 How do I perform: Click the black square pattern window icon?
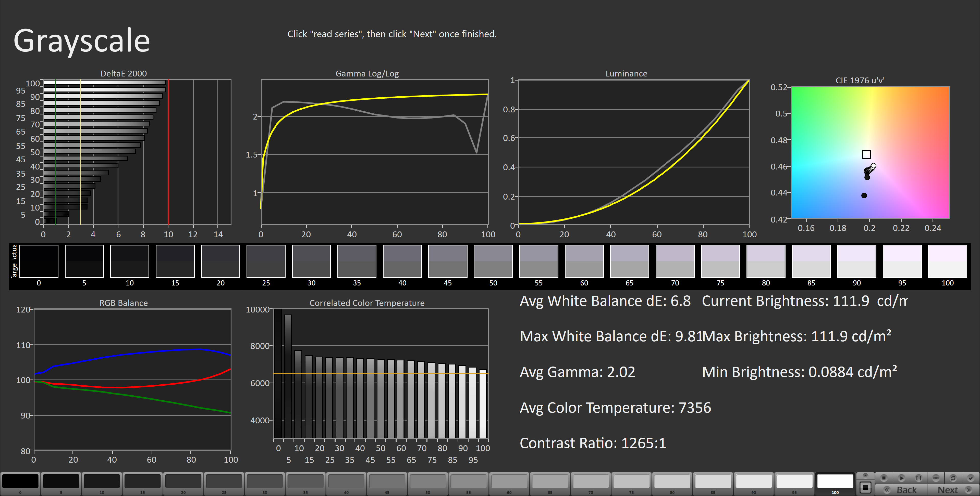tap(865, 488)
